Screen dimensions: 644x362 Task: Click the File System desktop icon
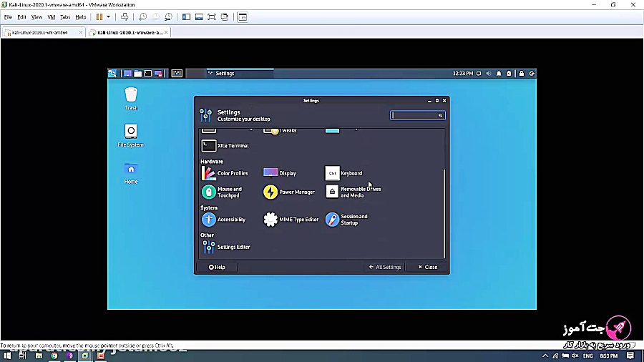tap(131, 136)
